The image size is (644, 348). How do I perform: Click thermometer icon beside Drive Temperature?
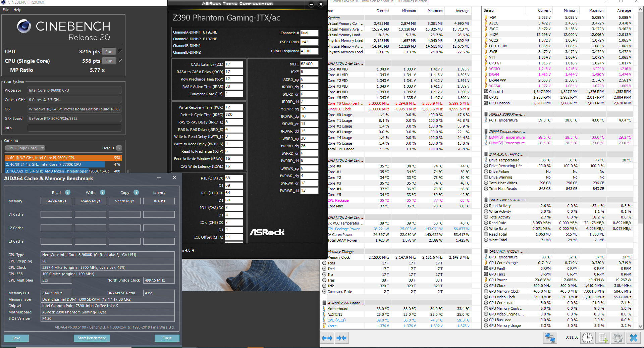click(x=486, y=160)
